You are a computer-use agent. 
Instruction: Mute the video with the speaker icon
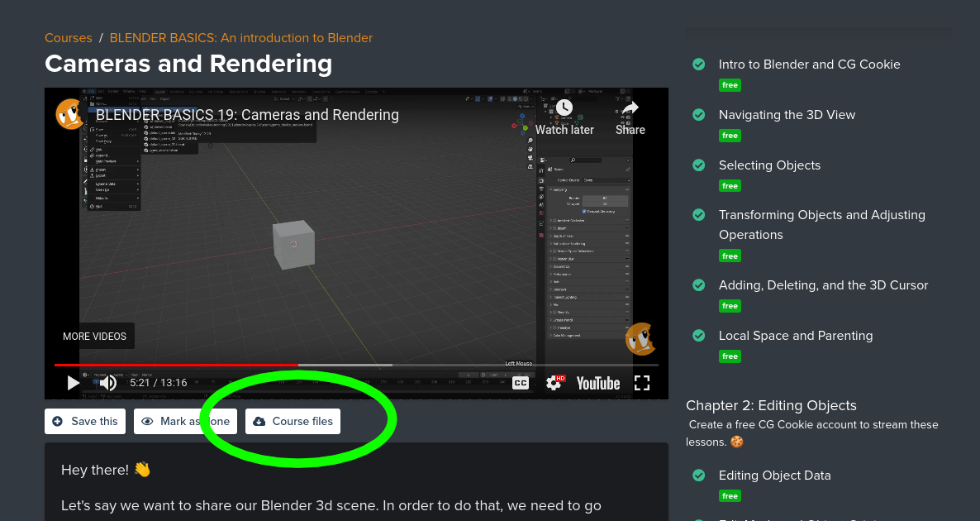[x=108, y=383]
